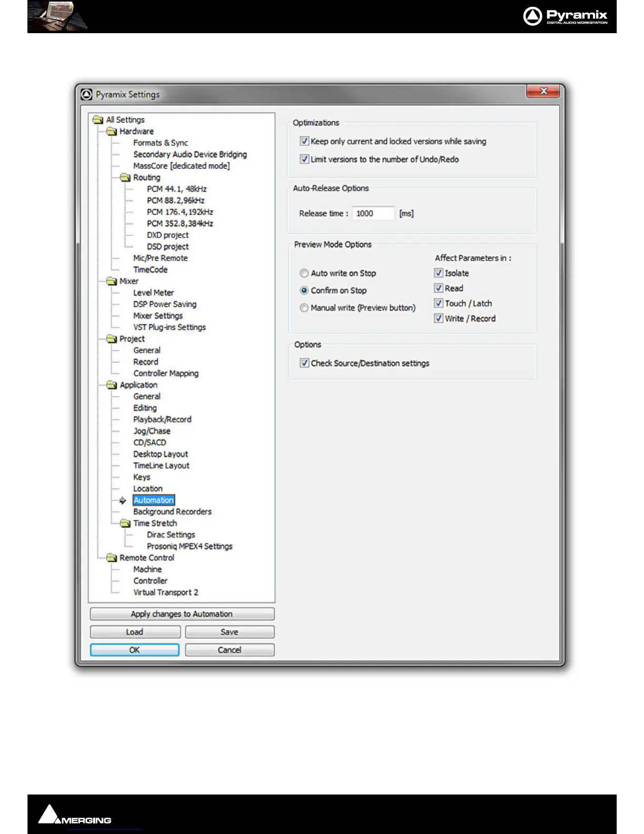
Task: Select PCM 44.1, 48kHz routing
Action: (x=177, y=189)
